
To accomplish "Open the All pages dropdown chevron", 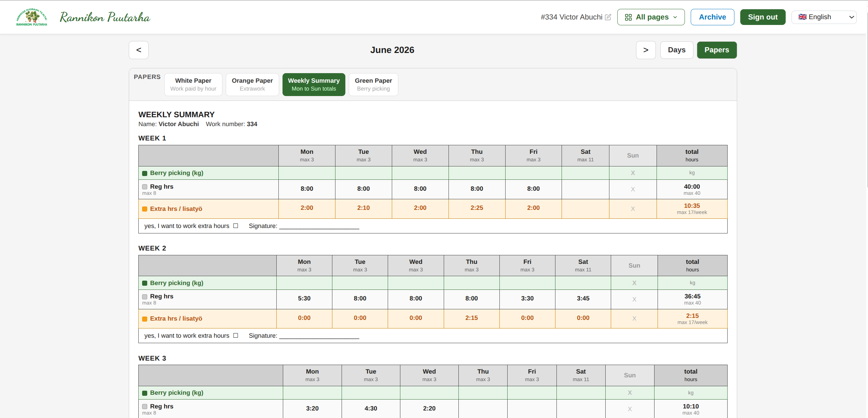I will click(x=675, y=17).
